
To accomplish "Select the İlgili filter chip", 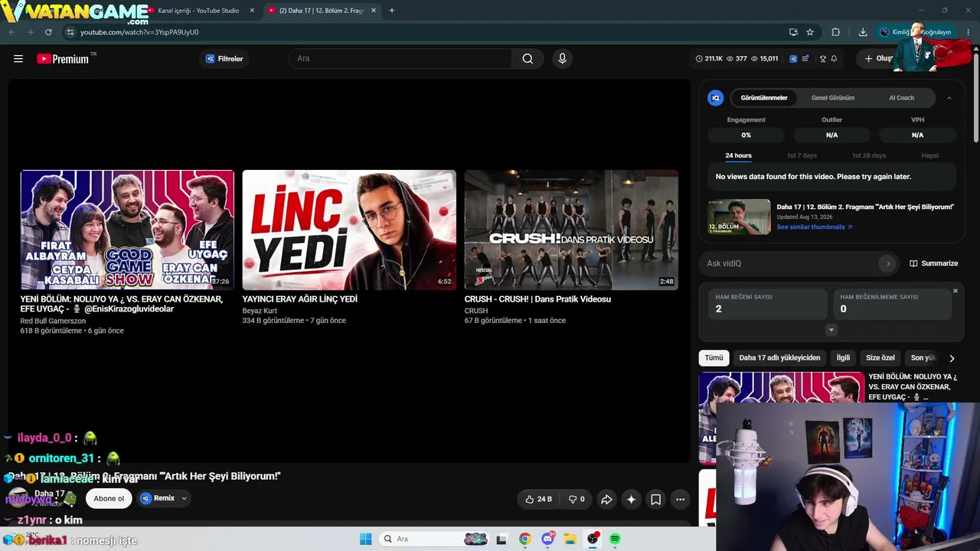I will pos(843,358).
